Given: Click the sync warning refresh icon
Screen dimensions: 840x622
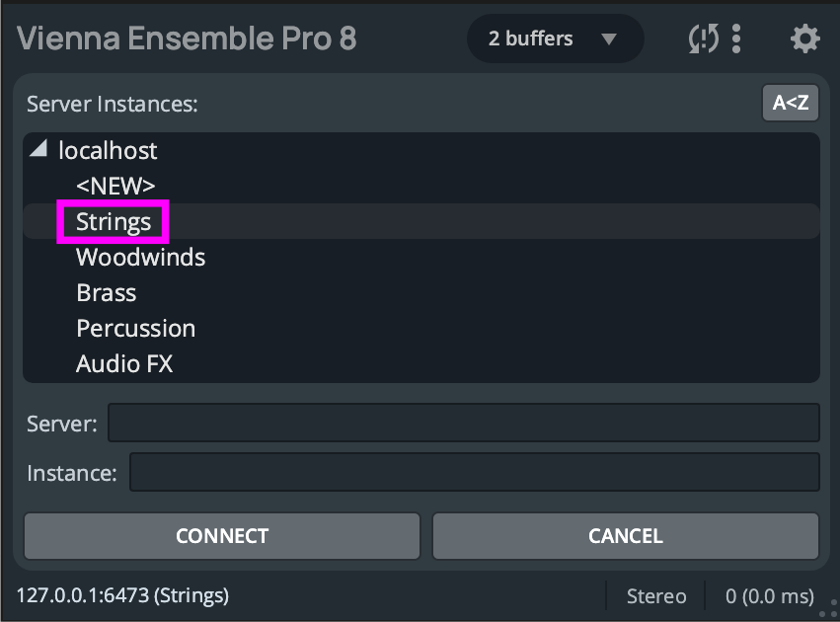Looking at the screenshot, I should tap(702, 39).
